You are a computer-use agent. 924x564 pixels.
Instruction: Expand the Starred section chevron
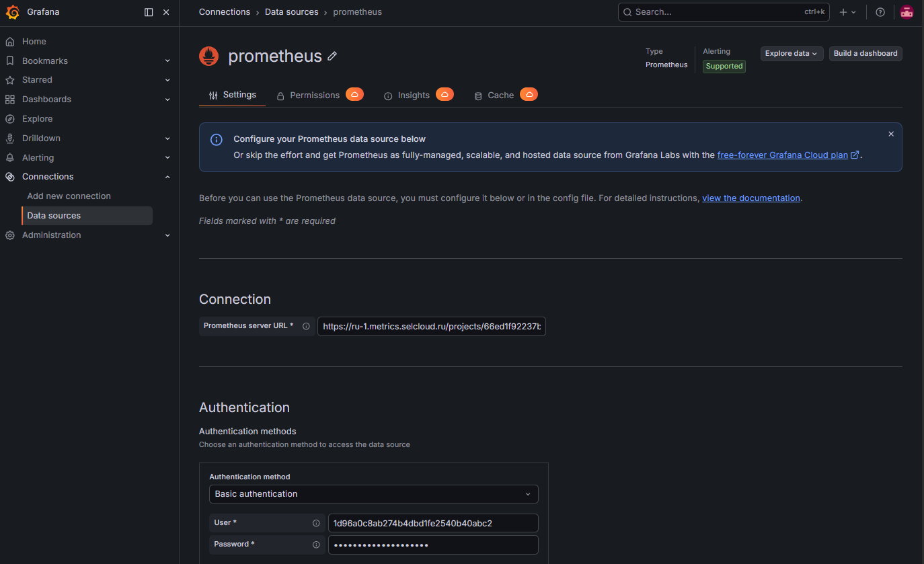pos(167,80)
